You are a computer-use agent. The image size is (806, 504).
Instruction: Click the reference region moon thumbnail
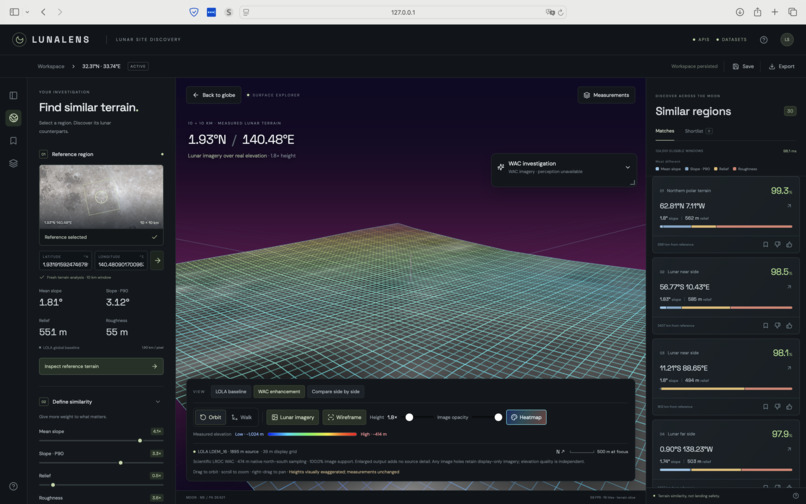[x=101, y=196]
